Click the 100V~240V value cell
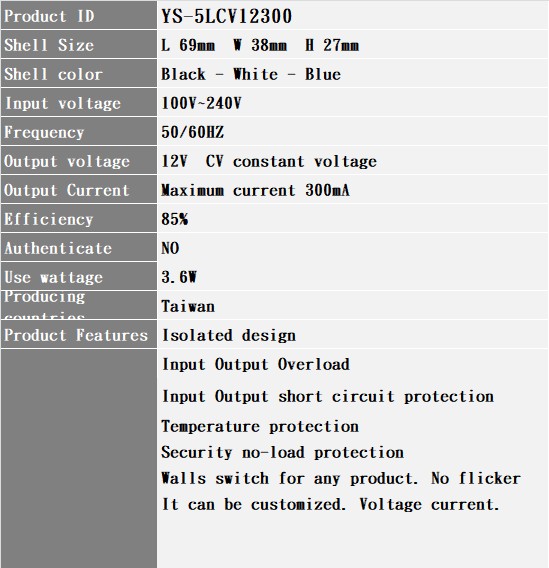549x568 pixels. click(352, 103)
